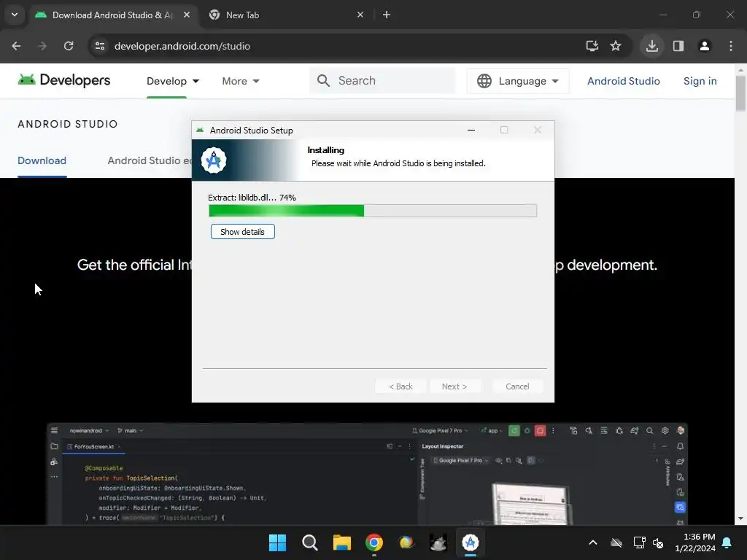Show hidden system tray icons
The width and height of the screenshot is (747, 560).
tap(592, 542)
